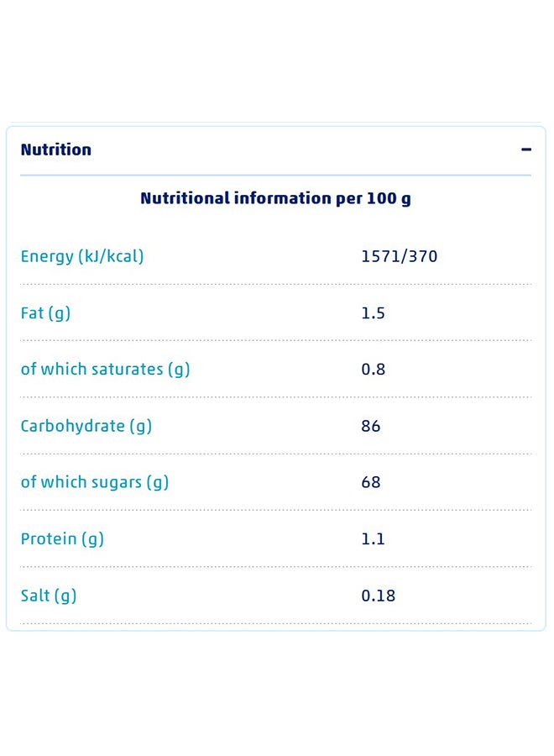Click the dotted line under the Energy row
Screen dimensions: 554x756
(x=275, y=285)
